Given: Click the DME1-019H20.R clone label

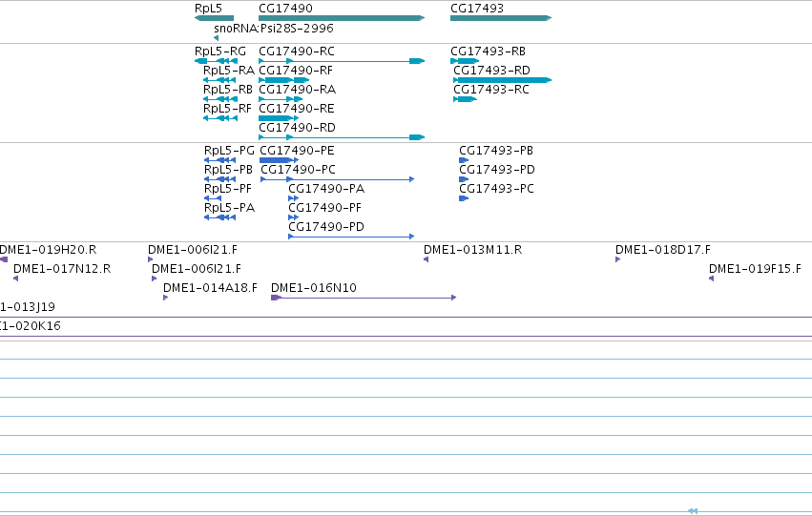Looking at the screenshot, I should click(x=48, y=250).
